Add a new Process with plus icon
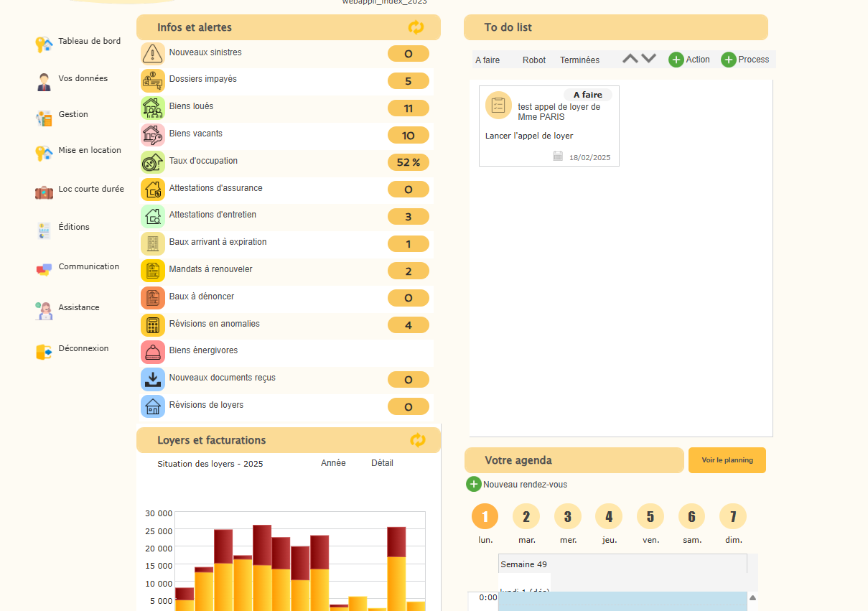This screenshot has width=868, height=611. pyautogui.click(x=729, y=60)
